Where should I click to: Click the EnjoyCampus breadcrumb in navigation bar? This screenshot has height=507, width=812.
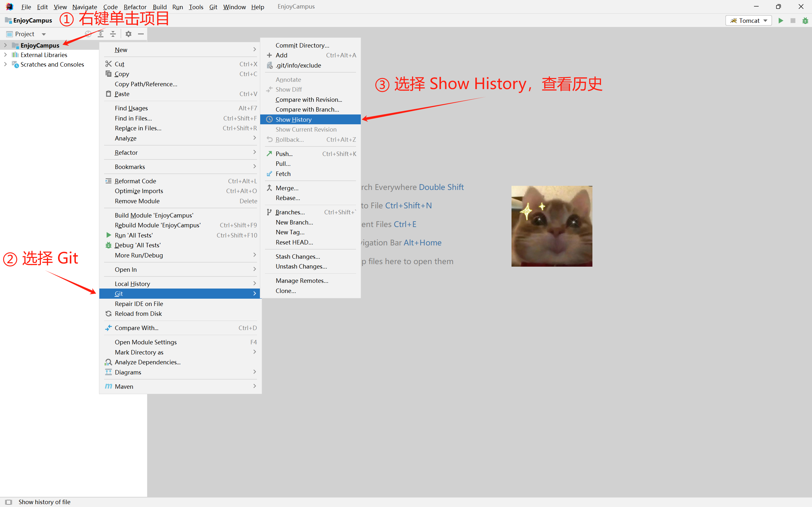29,21
